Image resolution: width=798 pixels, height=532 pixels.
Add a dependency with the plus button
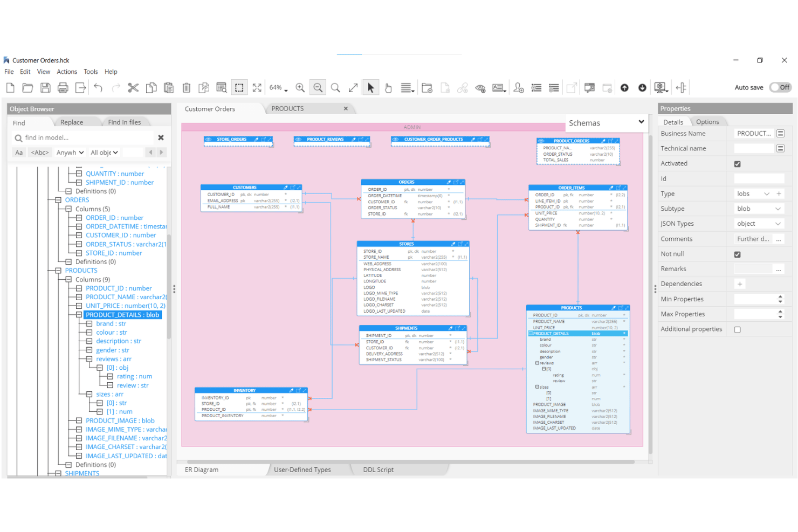point(740,284)
